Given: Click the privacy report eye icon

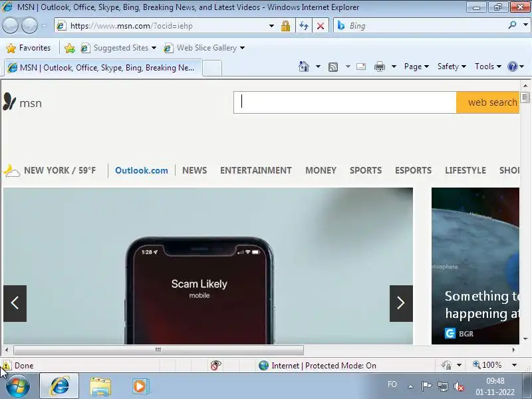Looking at the screenshot, I should pos(215,365).
